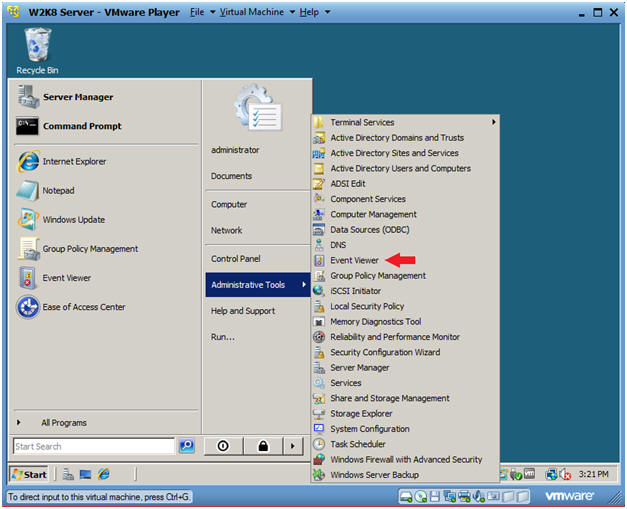The width and height of the screenshot is (627, 509).
Task: Open Computer from Start menu
Action: (x=229, y=204)
